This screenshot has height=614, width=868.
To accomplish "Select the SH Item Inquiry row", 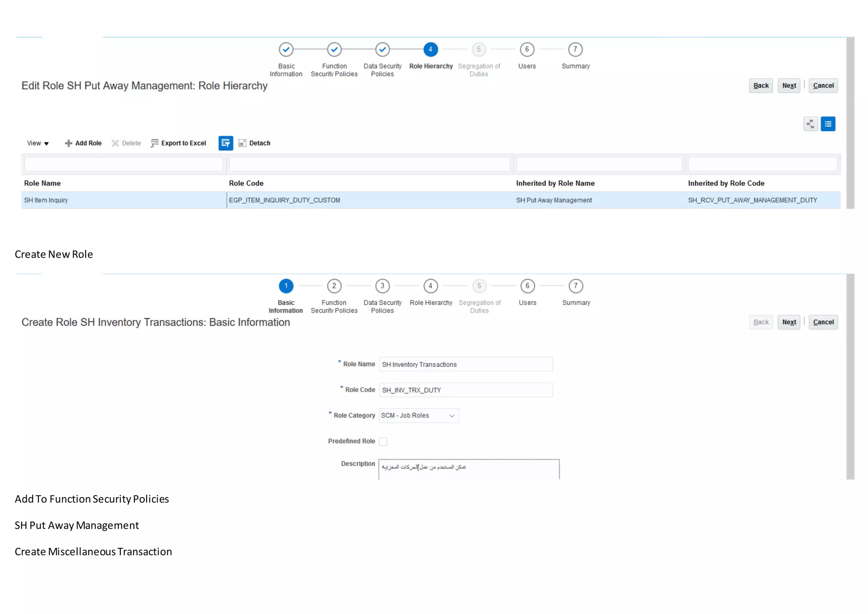I will point(431,200).
